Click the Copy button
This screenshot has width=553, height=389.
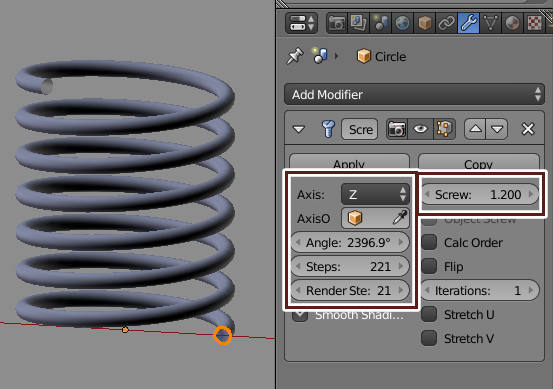479,162
